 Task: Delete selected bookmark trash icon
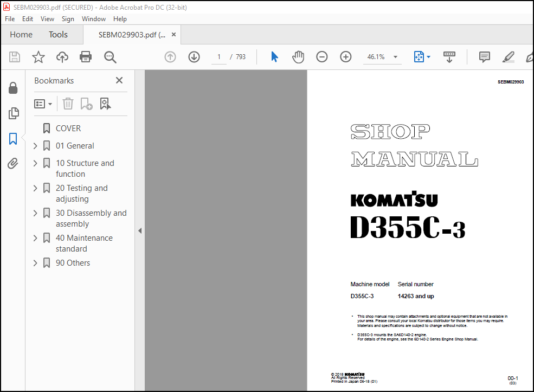(x=68, y=104)
